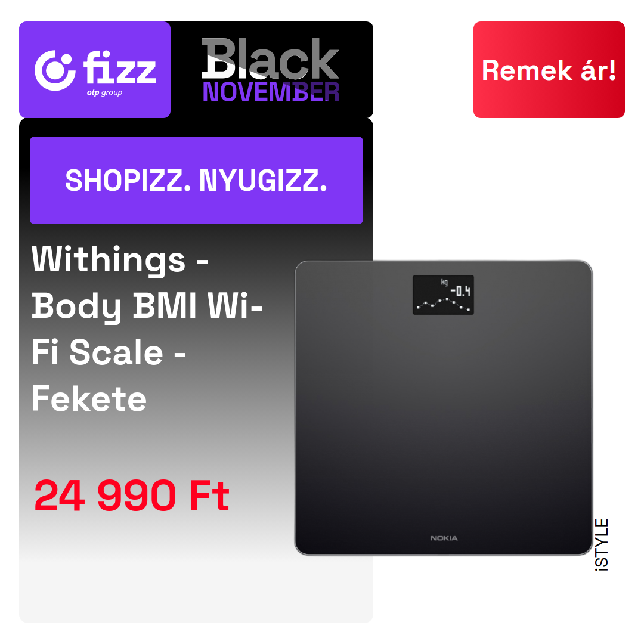Viewport: 644px width, 644px height.
Task: Click the Black November logo
Action: [271, 69]
